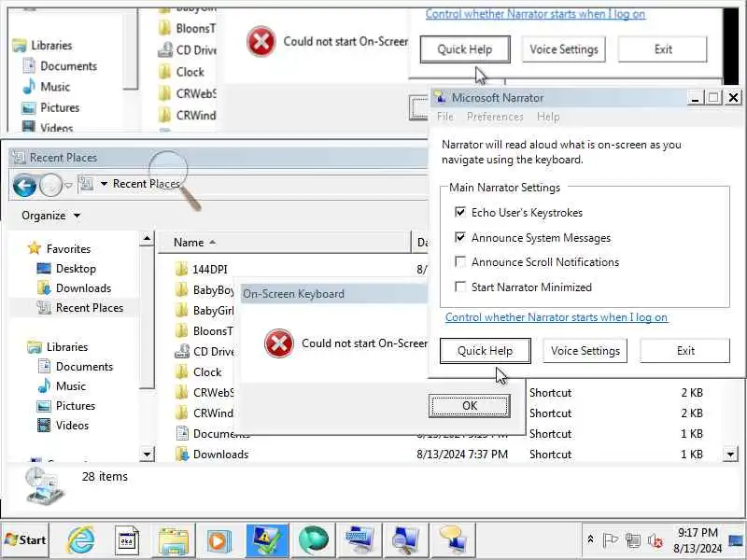Open the Narrator File menu
This screenshot has height=560, width=747.
(x=445, y=117)
